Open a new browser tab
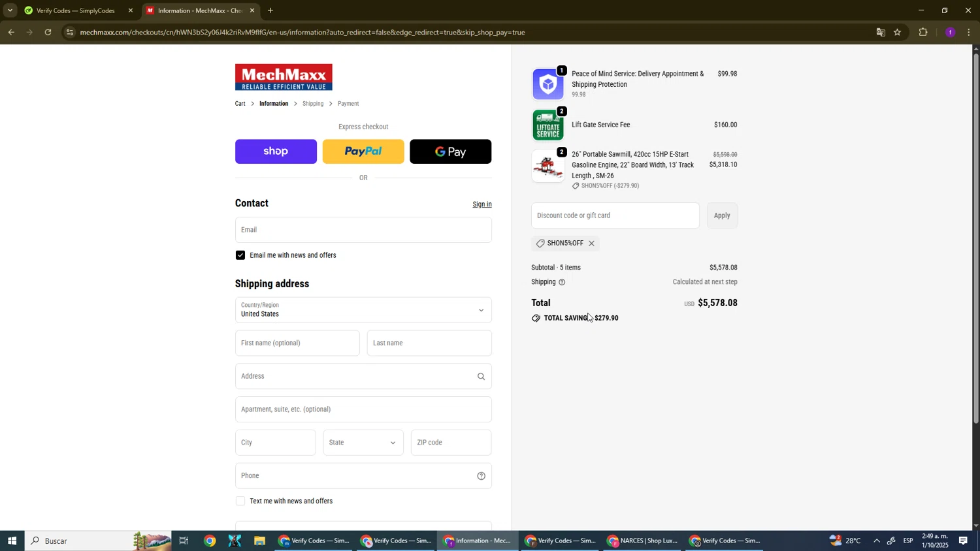 (270, 10)
